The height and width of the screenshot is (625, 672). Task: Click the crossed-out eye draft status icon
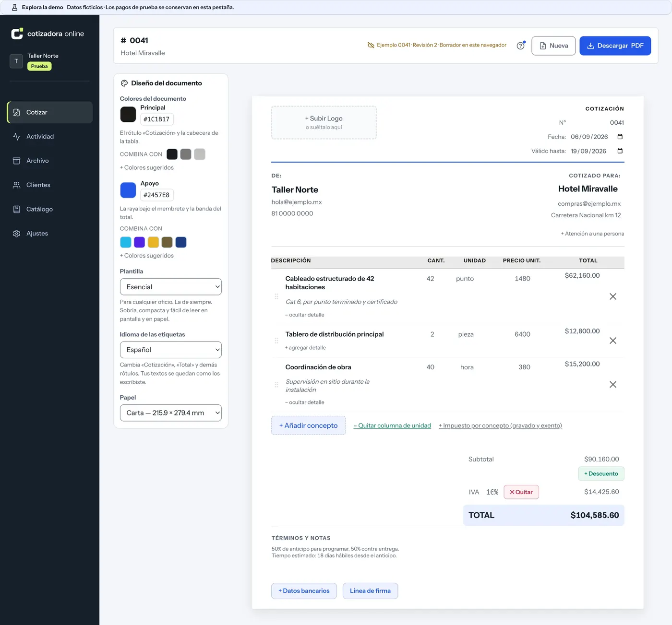[x=371, y=45]
